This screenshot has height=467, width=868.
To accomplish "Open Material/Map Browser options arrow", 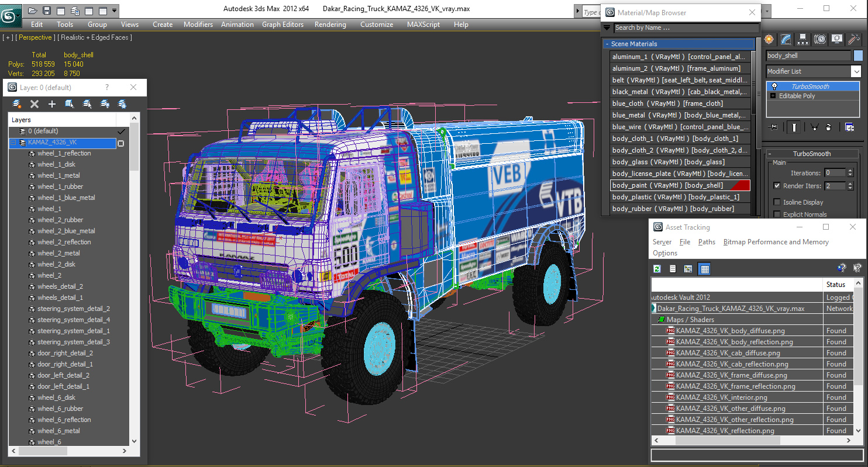I will click(607, 27).
